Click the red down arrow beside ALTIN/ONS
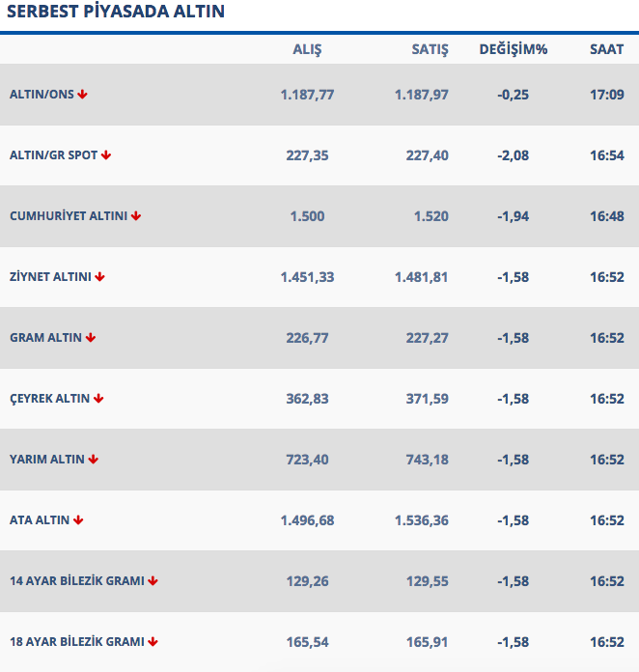Screen dimensions: 639x672 [x=83, y=95]
